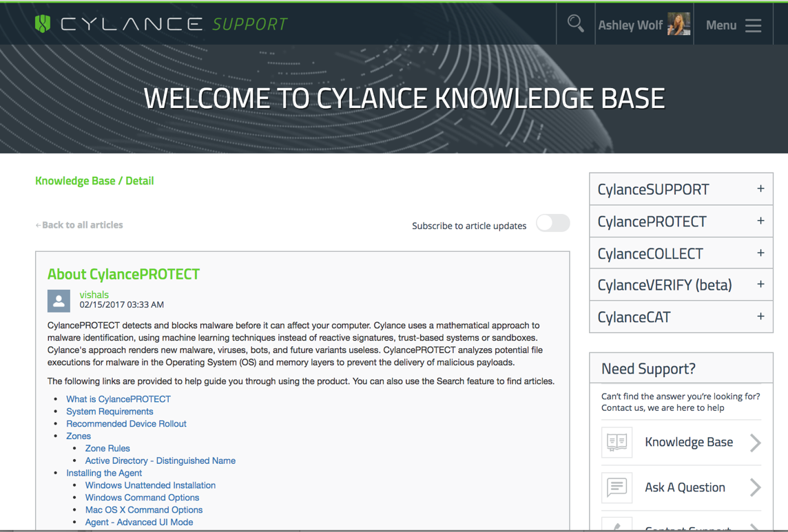Click the Need Support? heading
Viewport: 788px width, 532px height.
[648, 369]
